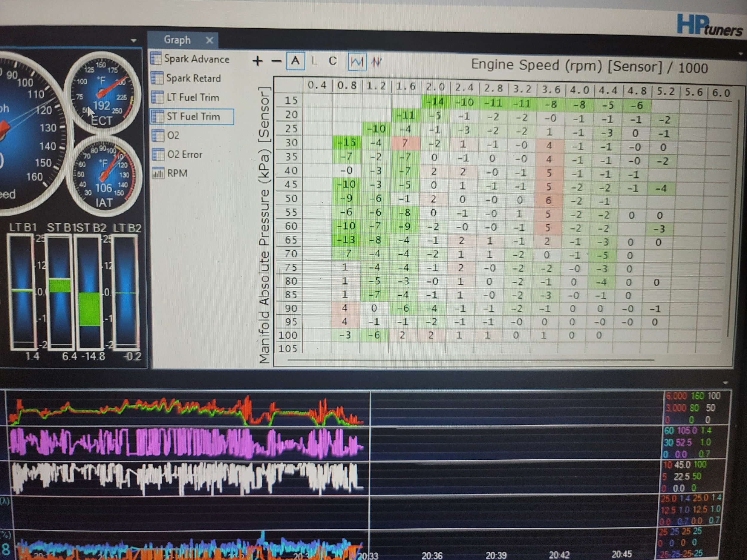
Task: Click the highlighted blue waveform plot icon
Action: (357, 62)
